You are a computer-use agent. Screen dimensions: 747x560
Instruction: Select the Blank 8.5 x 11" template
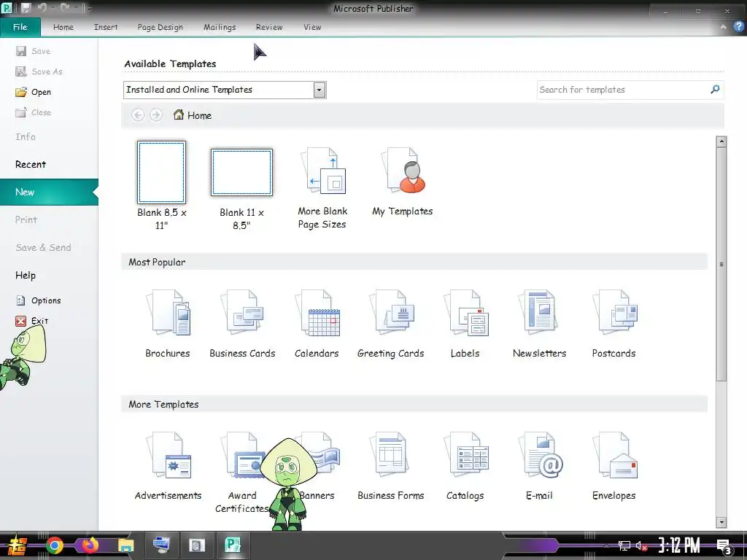pyautogui.click(x=161, y=186)
